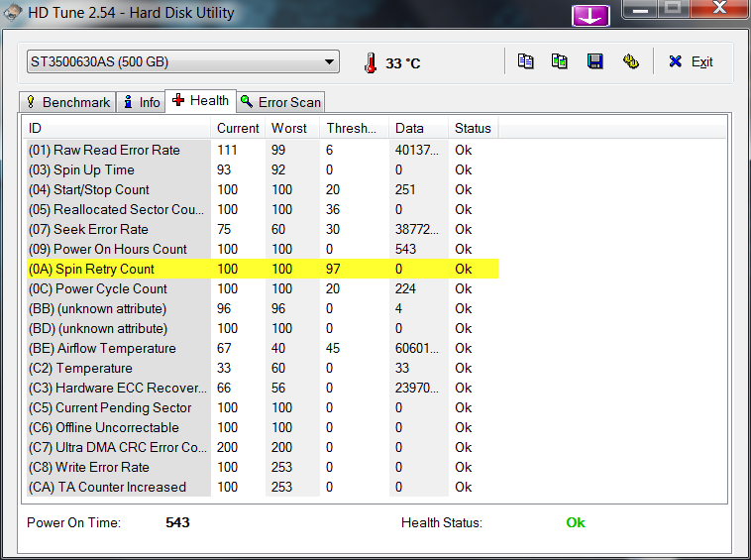The image size is (751, 560).
Task: Select the (C8) Write Error Rate row
Action: (x=263, y=467)
